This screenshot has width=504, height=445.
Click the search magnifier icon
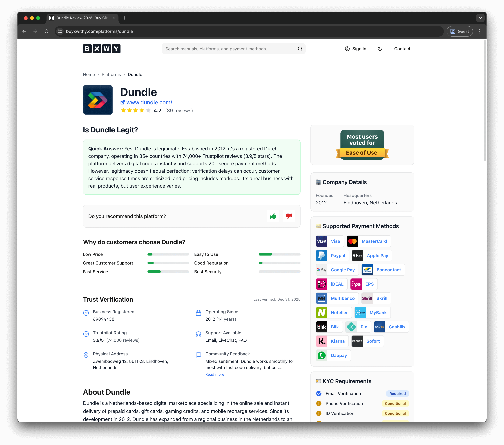[x=300, y=49]
